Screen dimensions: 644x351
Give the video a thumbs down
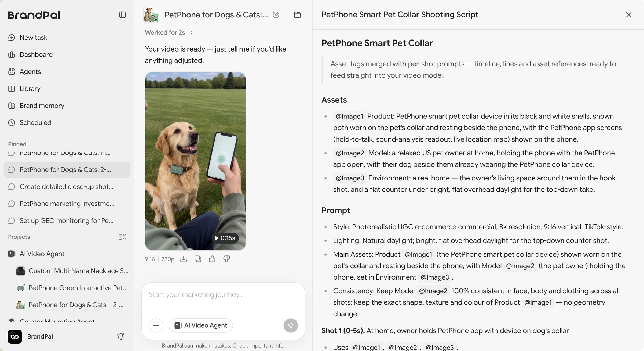pos(226,259)
